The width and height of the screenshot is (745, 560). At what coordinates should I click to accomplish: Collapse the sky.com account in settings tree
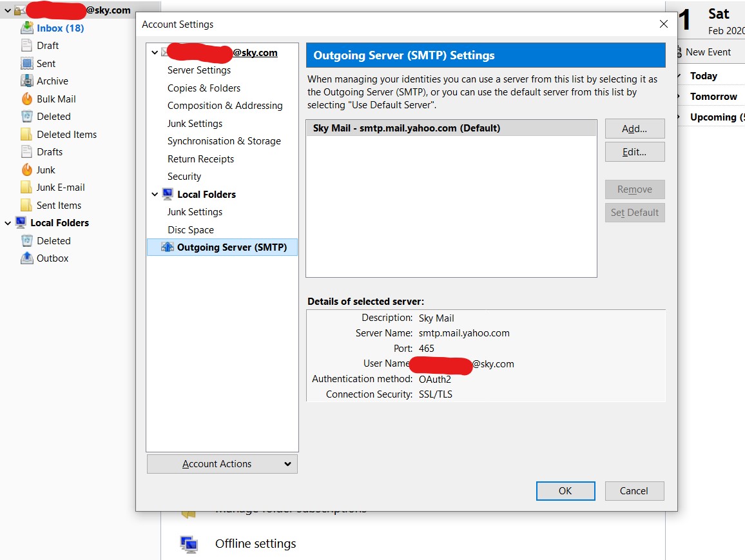[155, 53]
